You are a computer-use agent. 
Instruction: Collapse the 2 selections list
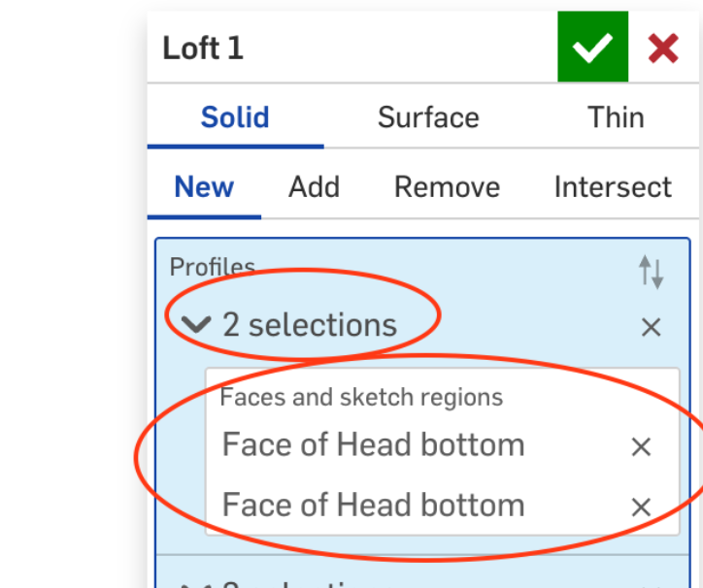[x=196, y=325]
